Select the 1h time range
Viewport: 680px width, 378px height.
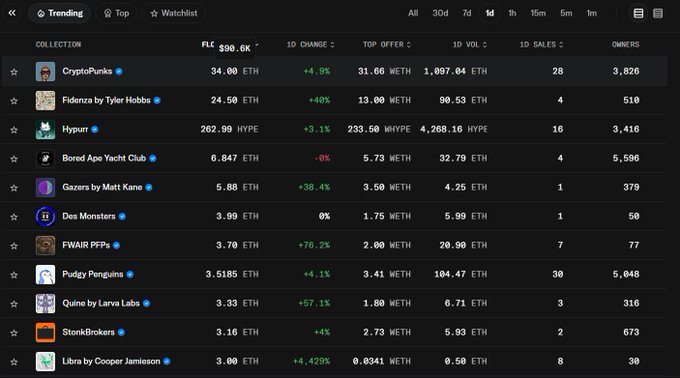pos(512,13)
